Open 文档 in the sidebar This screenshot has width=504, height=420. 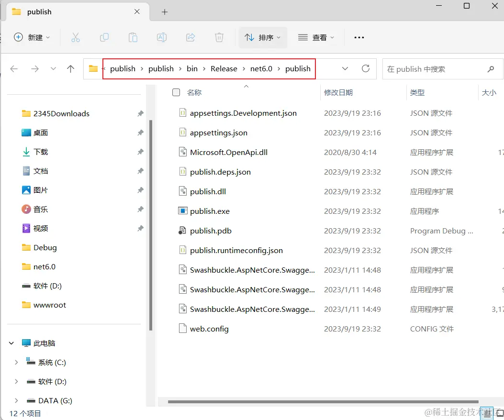(41, 171)
